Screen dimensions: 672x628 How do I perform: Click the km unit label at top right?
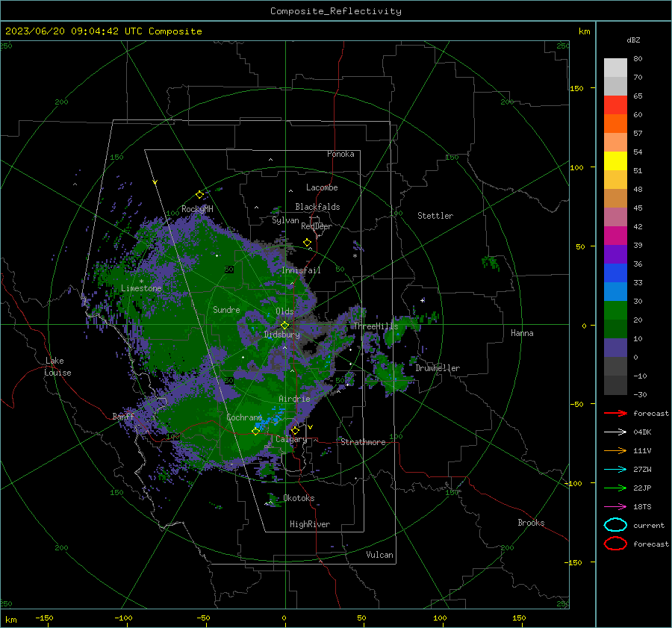[x=584, y=31]
